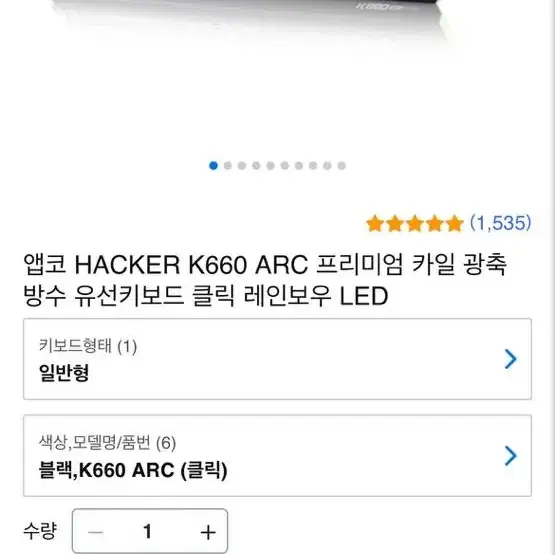Click the chevron beside 블랙,K660 ARC (클릭)

(510, 456)
